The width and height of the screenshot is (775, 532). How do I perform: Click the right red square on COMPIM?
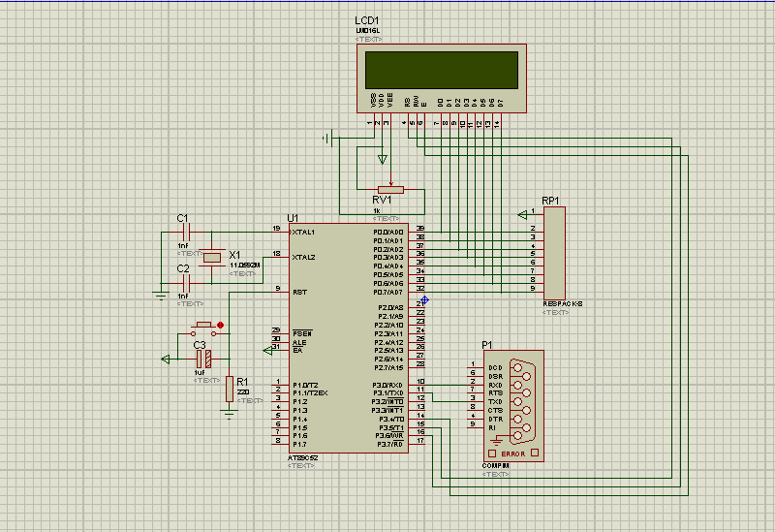click(535, 453)
